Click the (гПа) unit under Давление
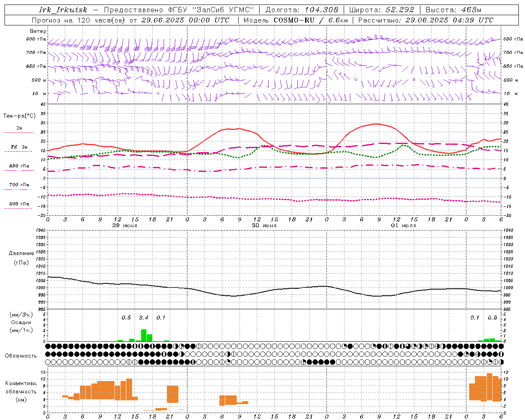This screenshot has height=420, width=525. click(21, 263)
